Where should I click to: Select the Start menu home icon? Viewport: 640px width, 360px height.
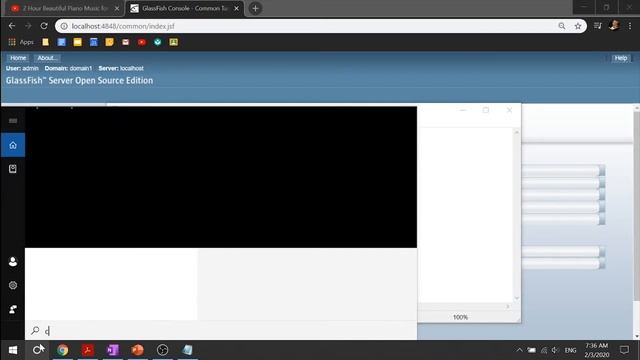[x=13, y=145]
